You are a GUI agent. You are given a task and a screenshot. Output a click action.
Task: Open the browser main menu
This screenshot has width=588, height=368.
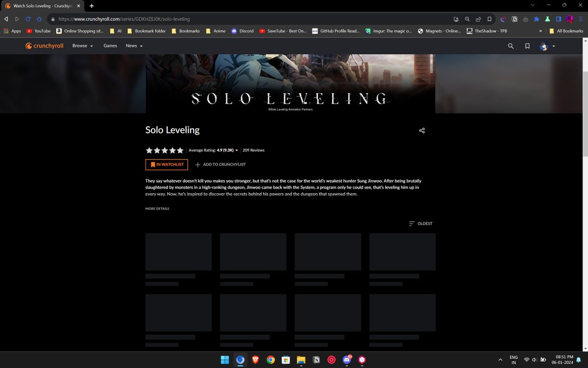coord(580,19)
